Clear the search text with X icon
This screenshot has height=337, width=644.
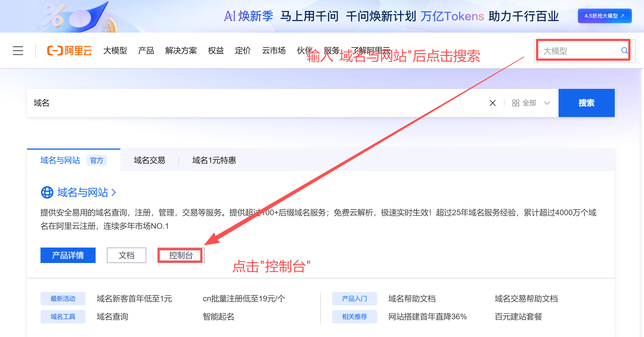493,103
